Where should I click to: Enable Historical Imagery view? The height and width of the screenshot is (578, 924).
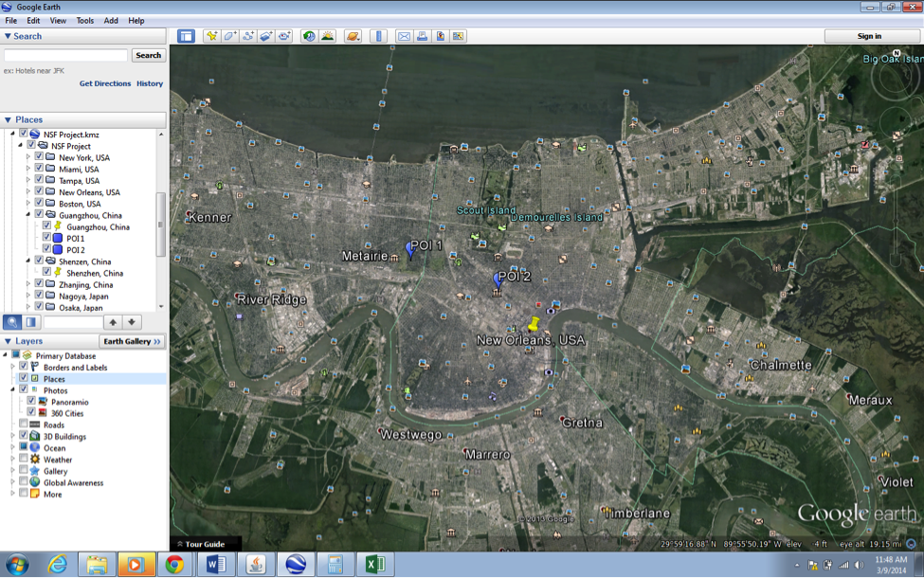tap(308, 36)
